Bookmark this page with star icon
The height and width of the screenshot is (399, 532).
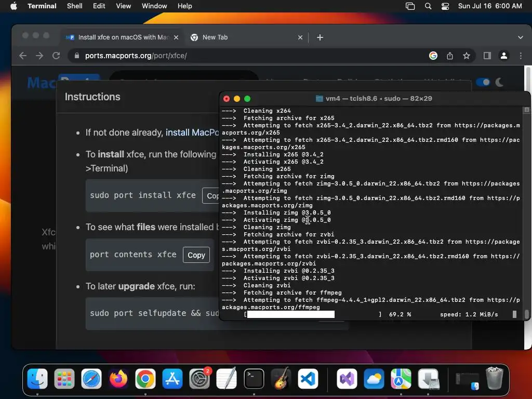(467, 56)
